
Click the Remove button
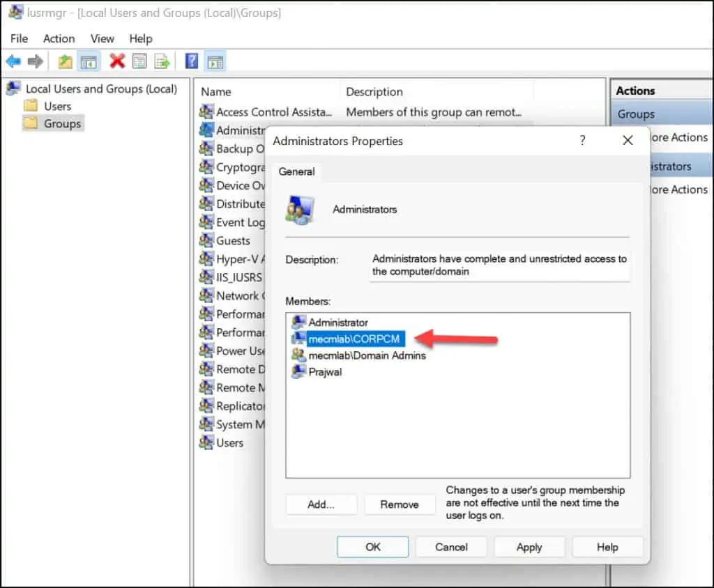[400, 504]
